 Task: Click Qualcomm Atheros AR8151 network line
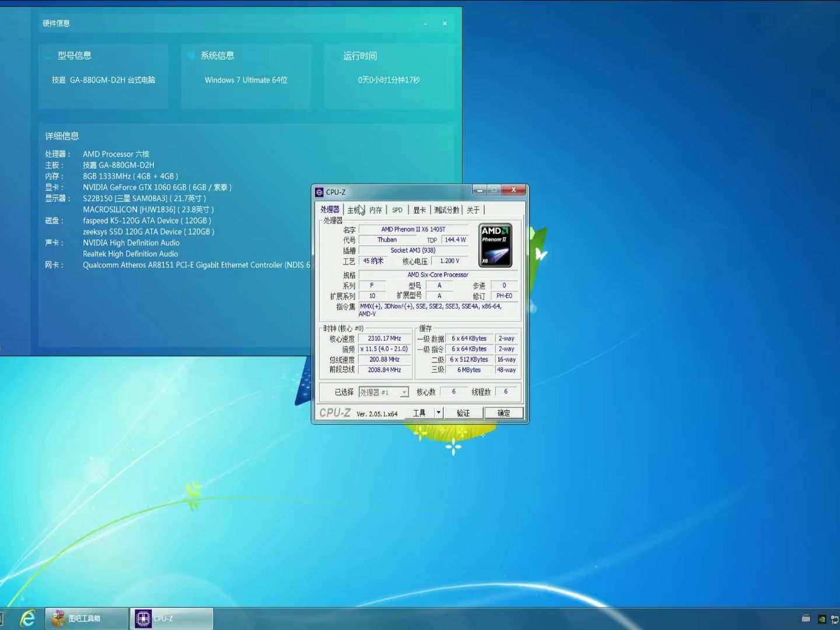pos(197,265)
